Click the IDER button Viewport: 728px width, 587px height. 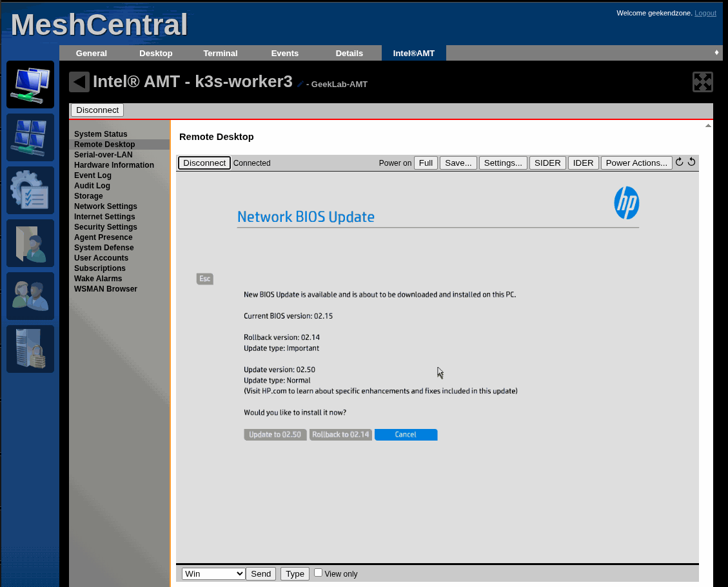pyautogui.click(x=583, y=163)
